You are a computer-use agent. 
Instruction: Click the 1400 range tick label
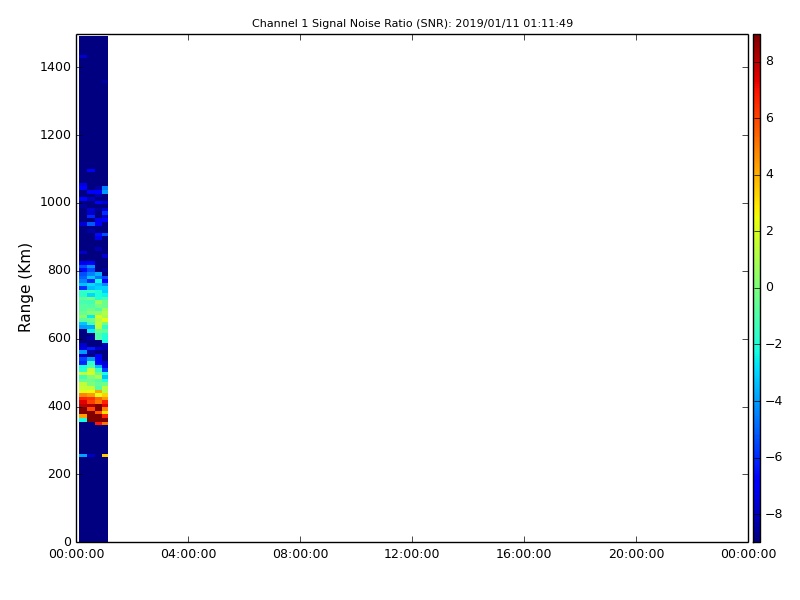56,67
